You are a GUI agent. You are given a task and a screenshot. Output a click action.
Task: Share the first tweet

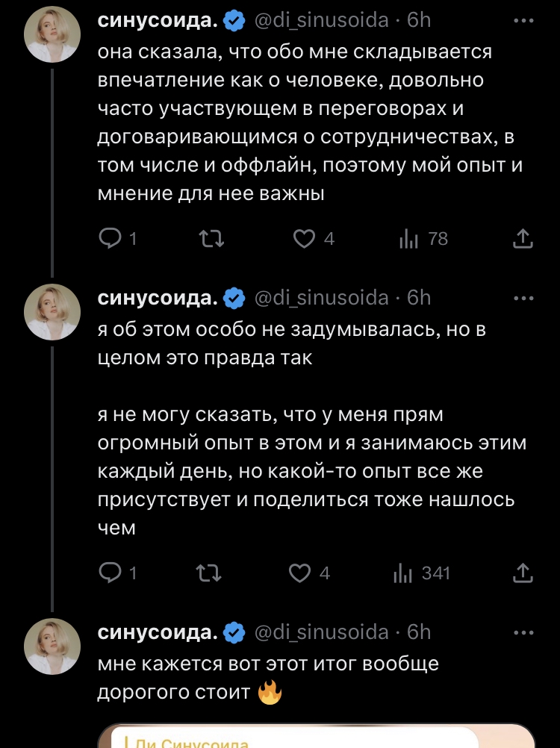click(523, 239)
